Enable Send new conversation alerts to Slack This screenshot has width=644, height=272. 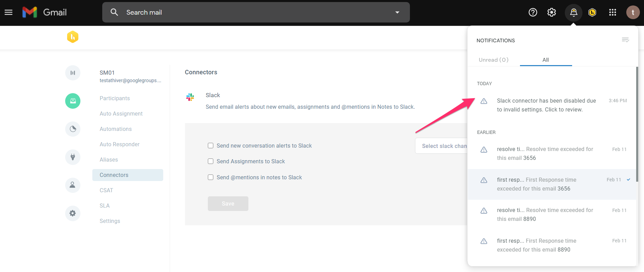coord(211,146)
